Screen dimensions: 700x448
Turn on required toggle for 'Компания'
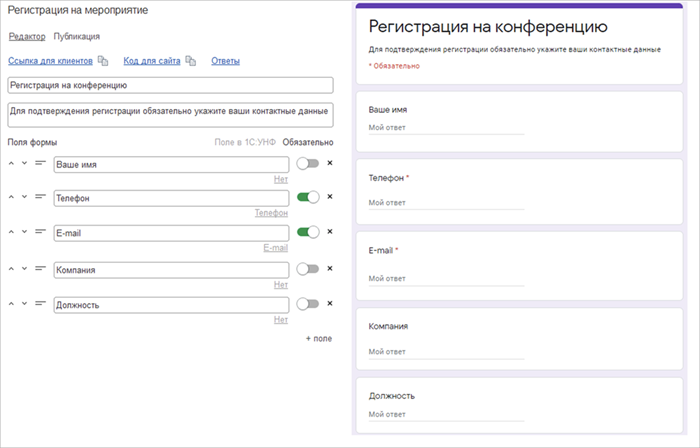coord(308,269)
